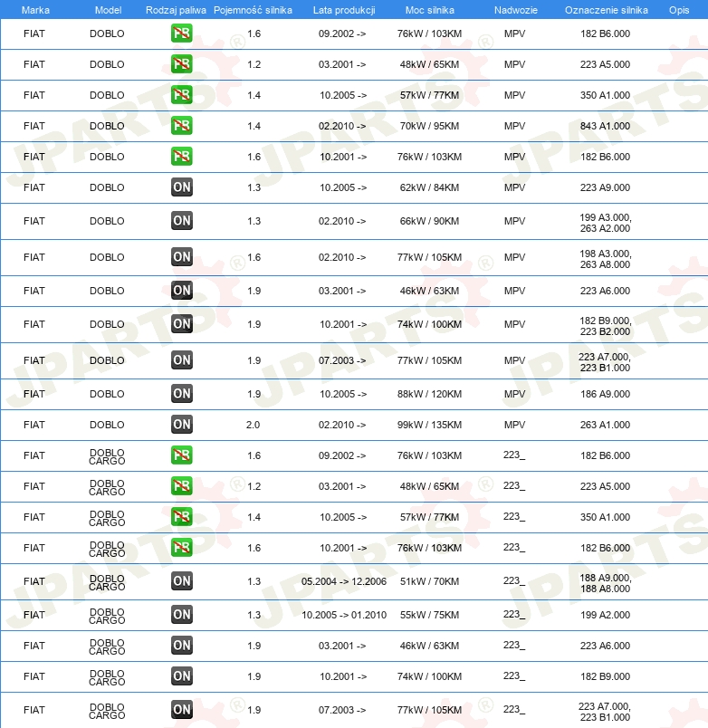
Task: Click the 66kW / 90KM power cell
Action: click(x=429, y=221)
